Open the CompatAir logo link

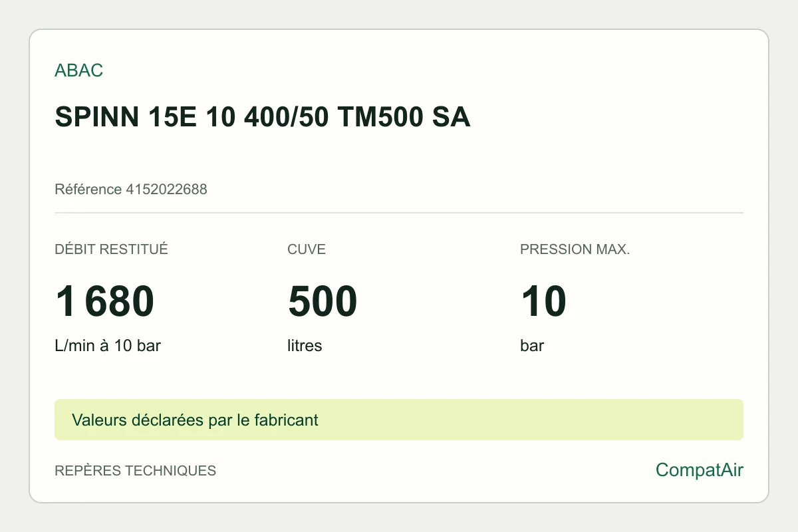[700, 470]
